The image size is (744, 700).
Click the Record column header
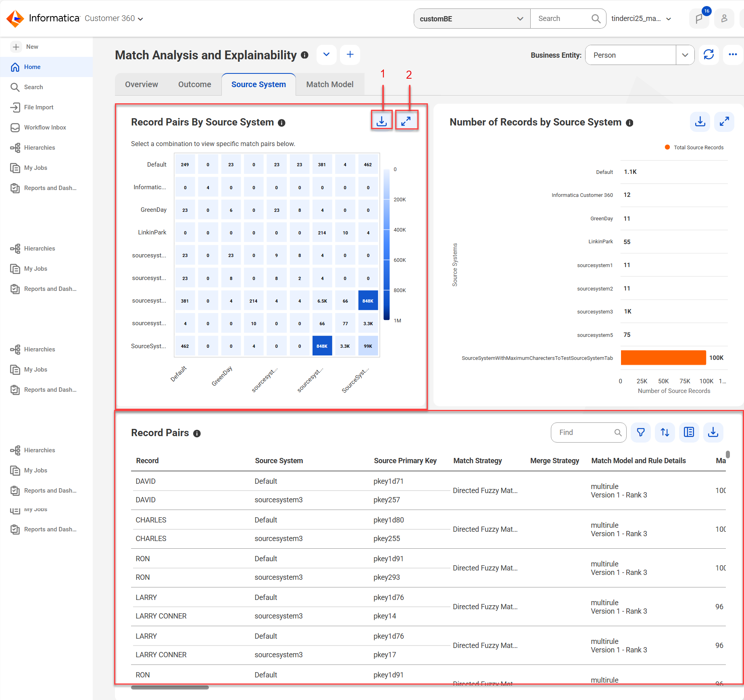[147, 461]
